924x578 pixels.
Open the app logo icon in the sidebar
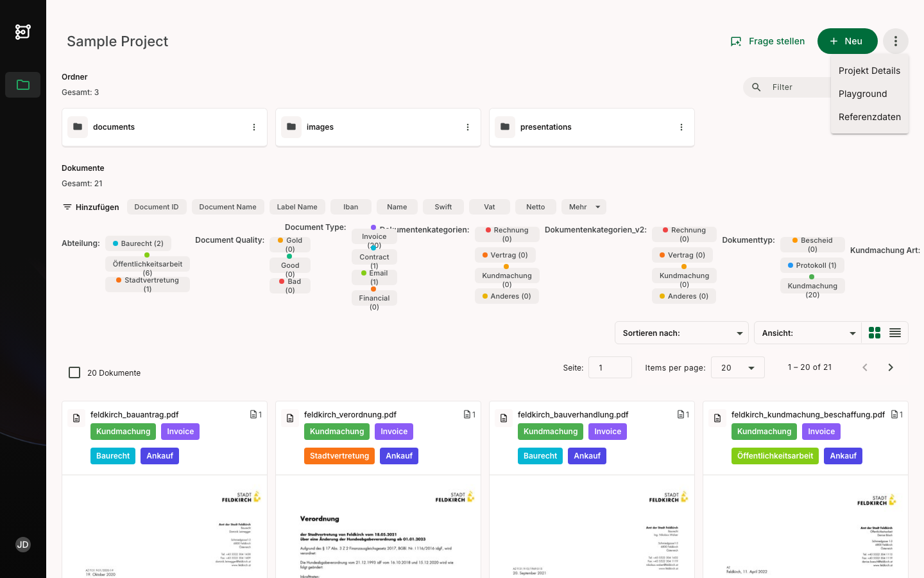22,31
